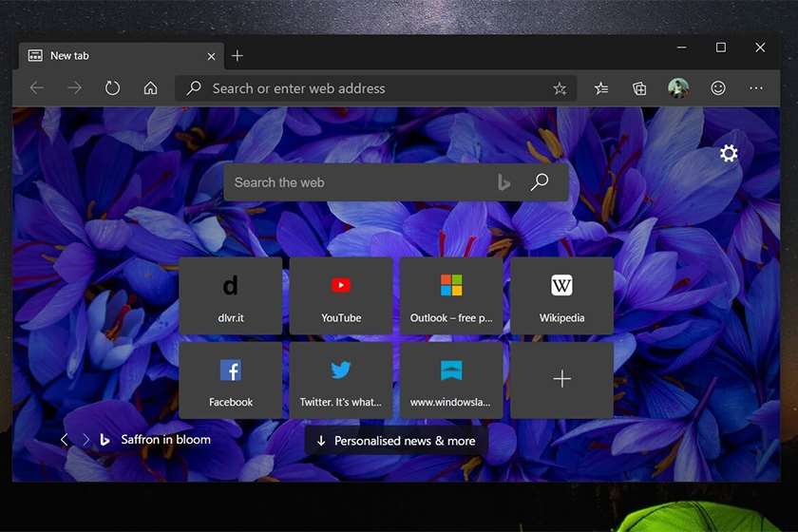Open the Favorites list icon in toolbar

point(601,88)
